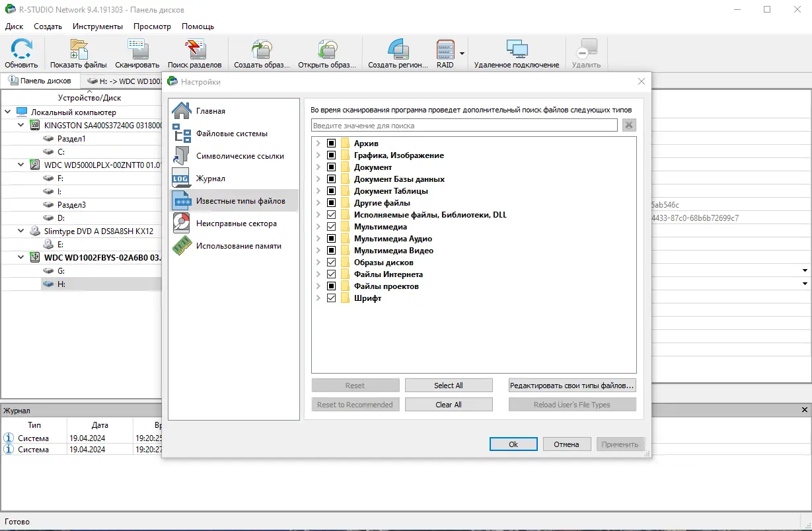812x531 pixels.
Task: Click Редактировать свои типы файлов
Action: click(x=572, y=385)
